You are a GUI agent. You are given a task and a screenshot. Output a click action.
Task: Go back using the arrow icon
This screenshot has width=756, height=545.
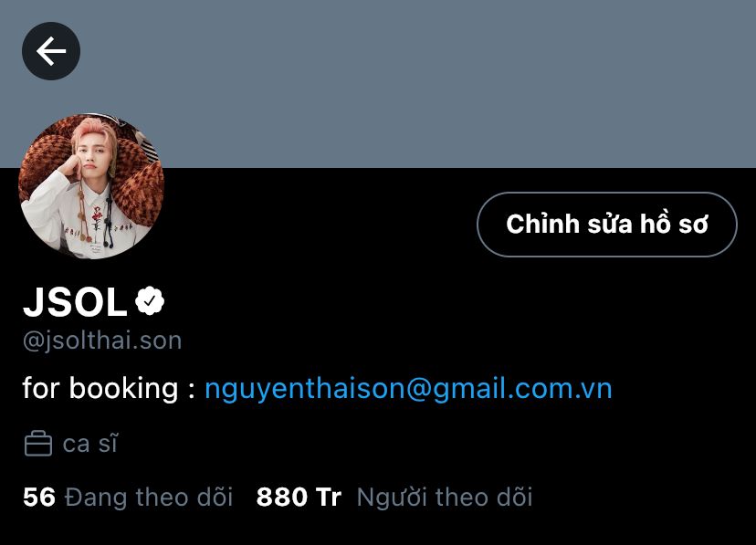(51, 51)
